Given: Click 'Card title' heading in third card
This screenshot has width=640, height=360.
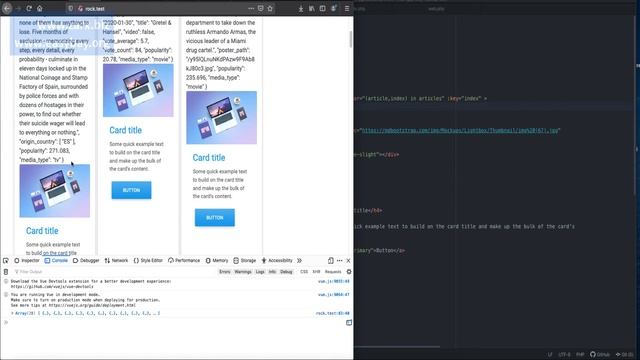Looking at the screenshot, I should [x=209, y=158].
